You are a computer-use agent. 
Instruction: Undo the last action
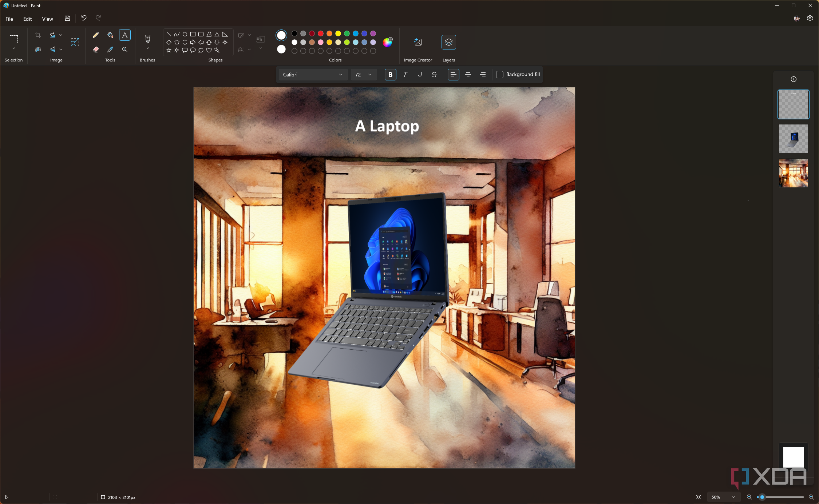tap(84, 18)
